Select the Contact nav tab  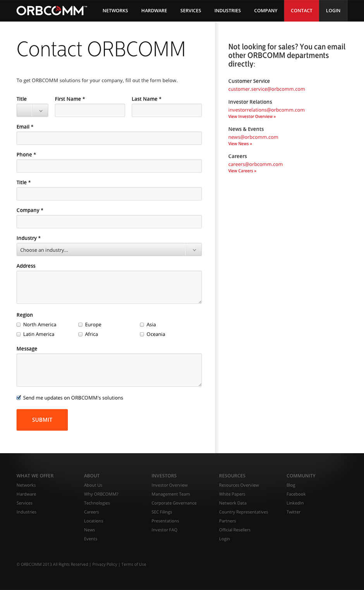pyautogui.click(x=301, y=10)
